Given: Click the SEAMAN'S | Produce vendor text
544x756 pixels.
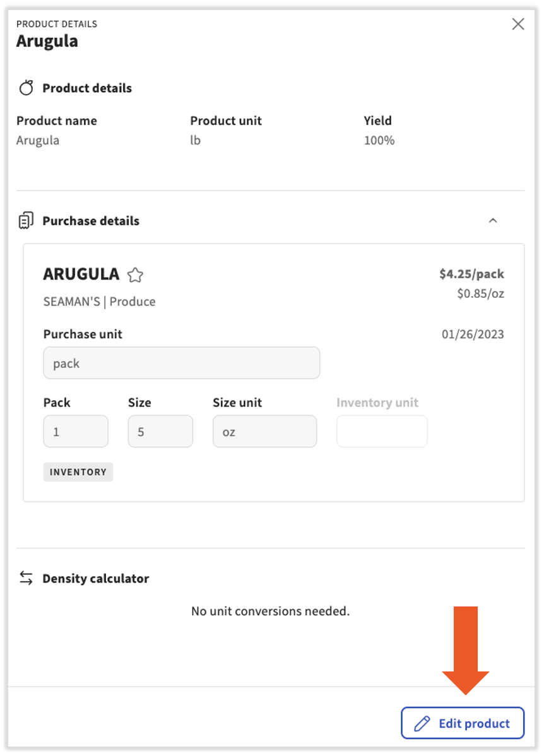Looking at the screenshot, I should coord(99,302).
